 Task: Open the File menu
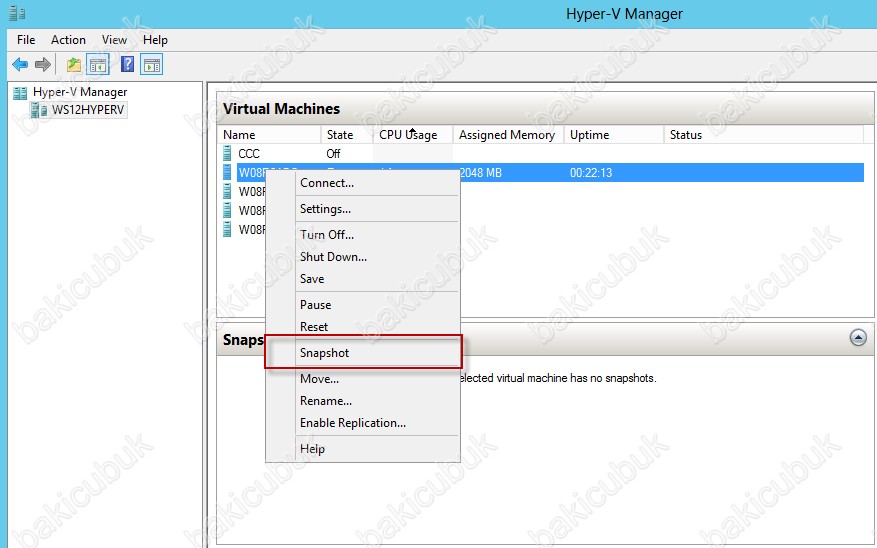point(26,40)
